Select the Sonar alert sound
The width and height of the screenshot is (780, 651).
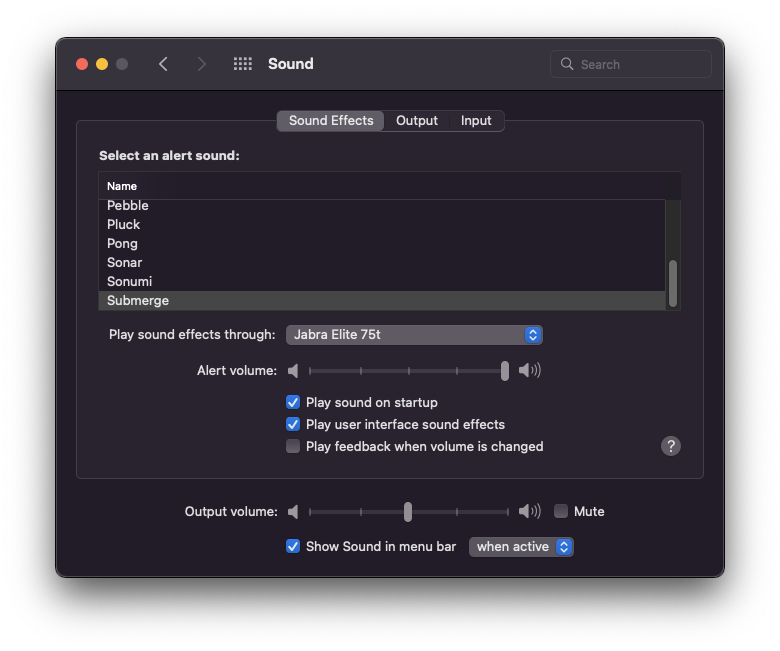tap(125, 262)
